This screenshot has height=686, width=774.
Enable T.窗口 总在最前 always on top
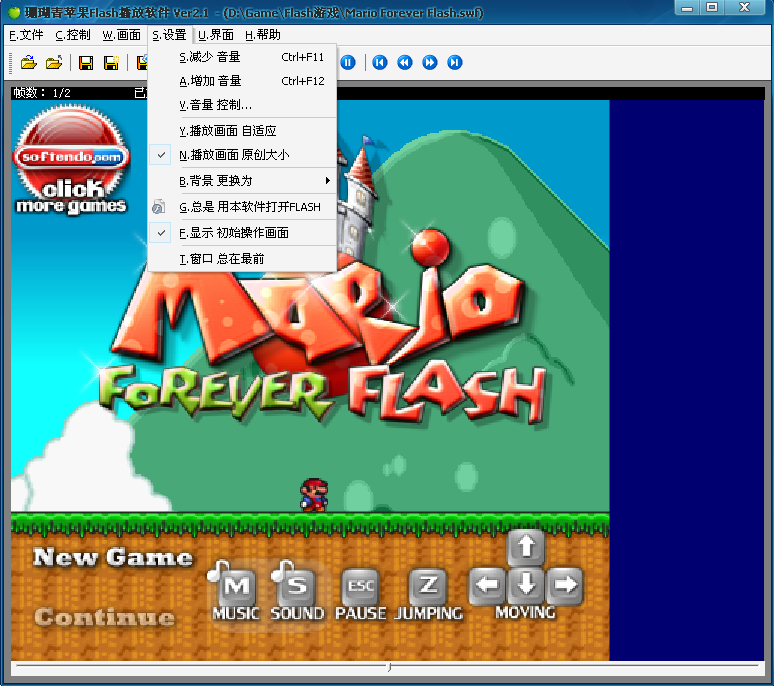[242, 259]
